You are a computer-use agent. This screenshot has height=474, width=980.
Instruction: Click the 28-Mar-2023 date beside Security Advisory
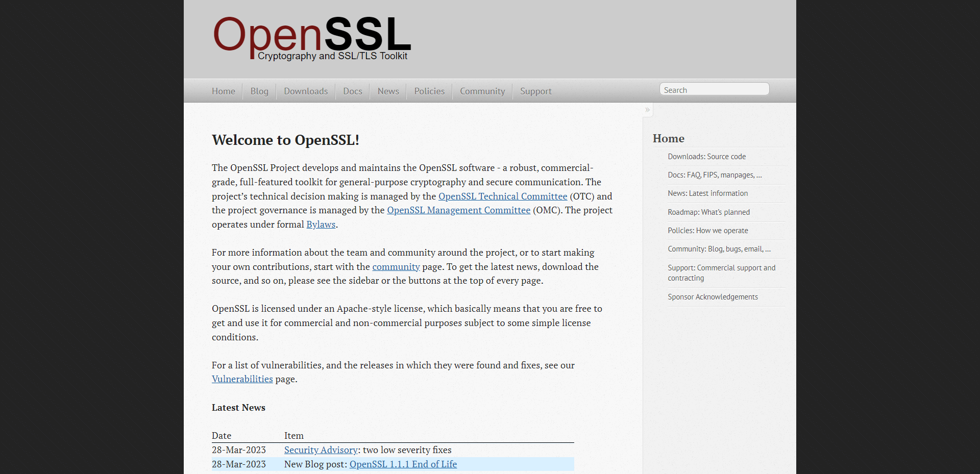click(239, 450)
